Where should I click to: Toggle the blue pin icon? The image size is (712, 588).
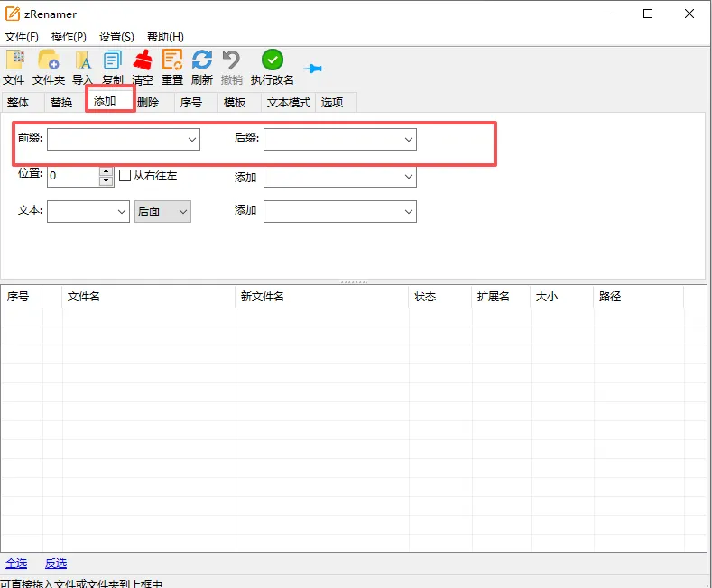(x=313, y=69)
